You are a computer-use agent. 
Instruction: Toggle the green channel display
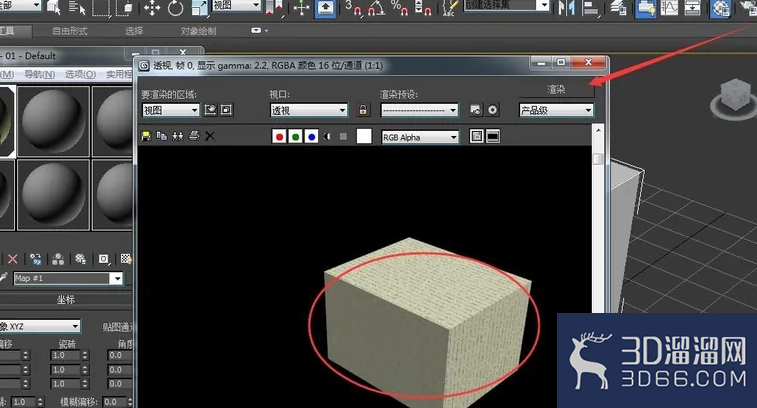click(295, 137)
